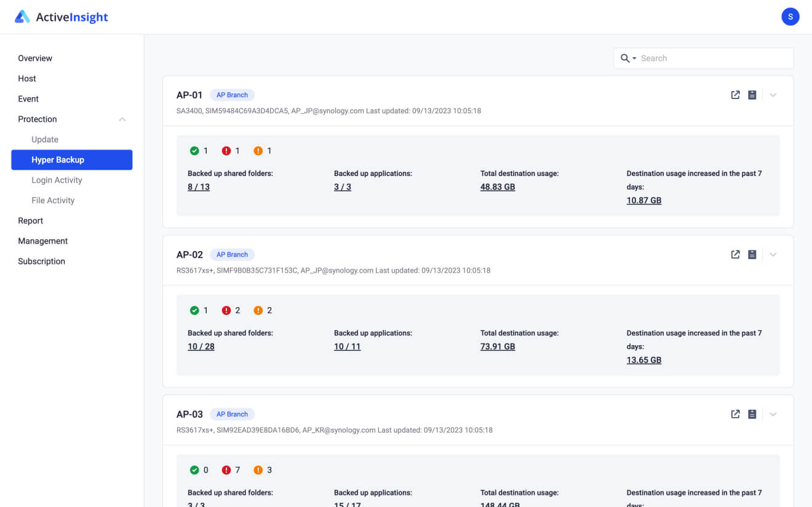This screenshot has width=812, height=507.
Task: Collapse the Protection section in the sidebar
Action: point(122,119)
